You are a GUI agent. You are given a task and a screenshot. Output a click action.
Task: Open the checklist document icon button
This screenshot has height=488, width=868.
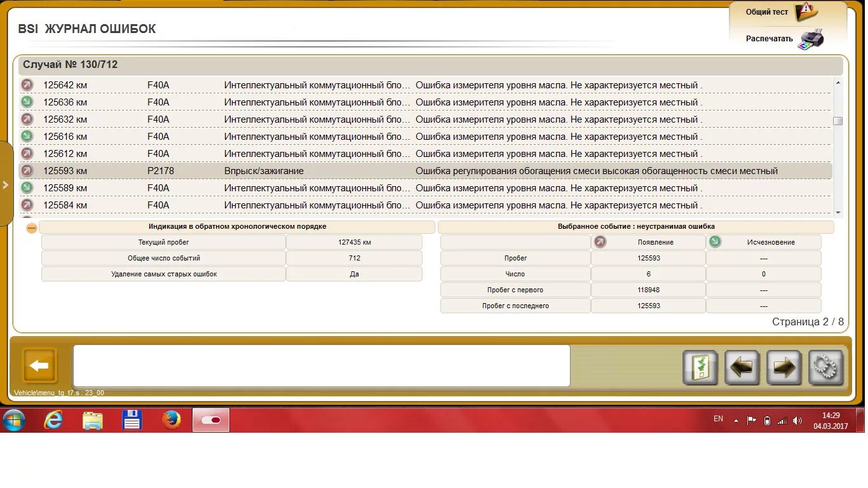click(x=700, y=367)
